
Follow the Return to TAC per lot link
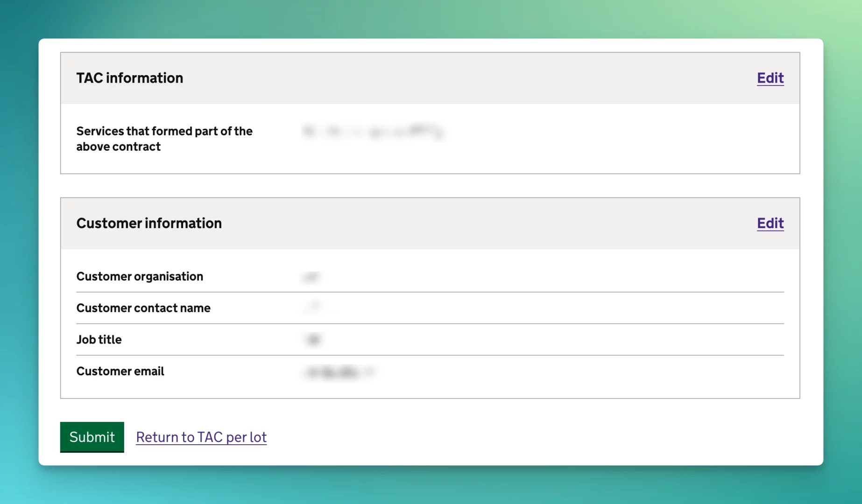(201, 437)
